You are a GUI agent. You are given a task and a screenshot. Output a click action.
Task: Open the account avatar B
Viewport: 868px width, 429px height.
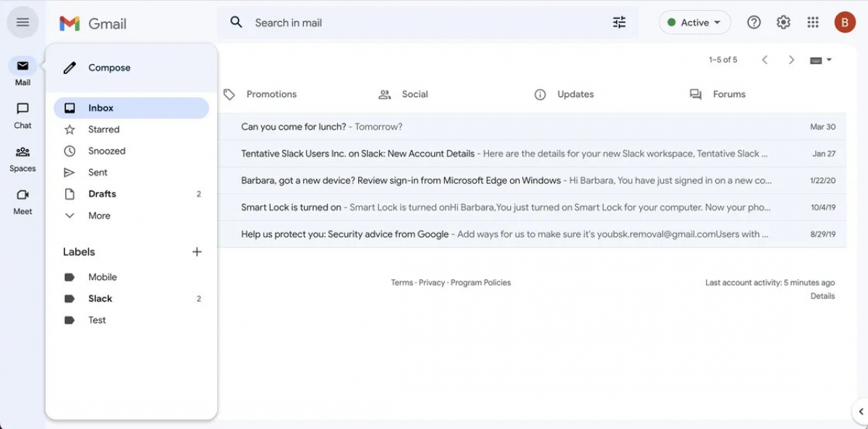[845, 22]
